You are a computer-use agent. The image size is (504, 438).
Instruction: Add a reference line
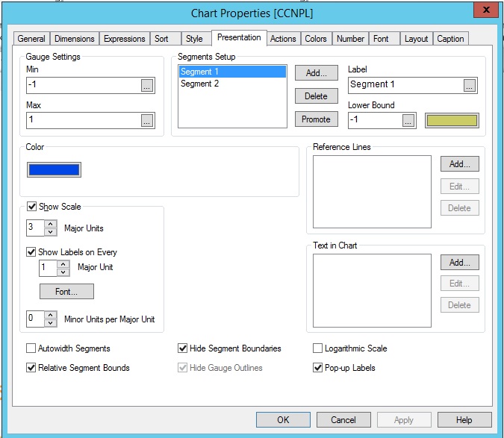pyautogui.click(x=460, y=164)
